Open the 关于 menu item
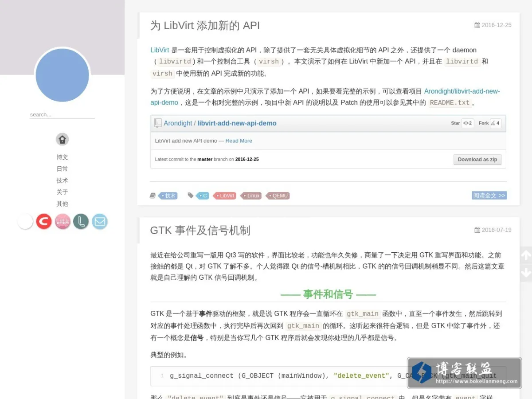The image size is (532, 399). pyautogui.click(x=62, y=192)
